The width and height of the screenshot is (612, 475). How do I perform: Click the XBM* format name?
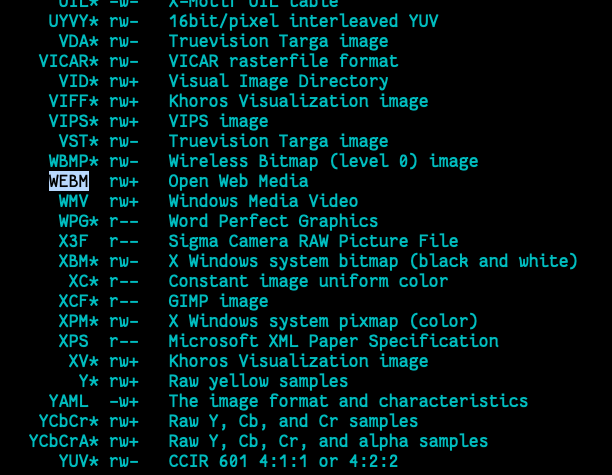tap(79, 261)
